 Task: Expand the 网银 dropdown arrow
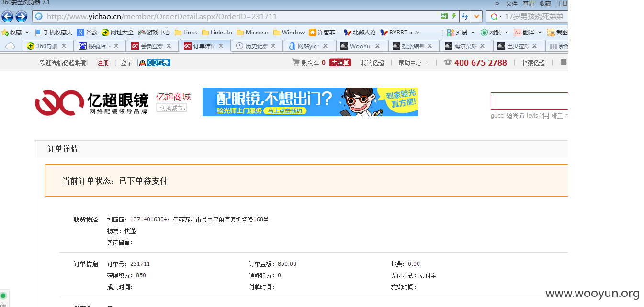pyautogui.click(x=506, y=33)
